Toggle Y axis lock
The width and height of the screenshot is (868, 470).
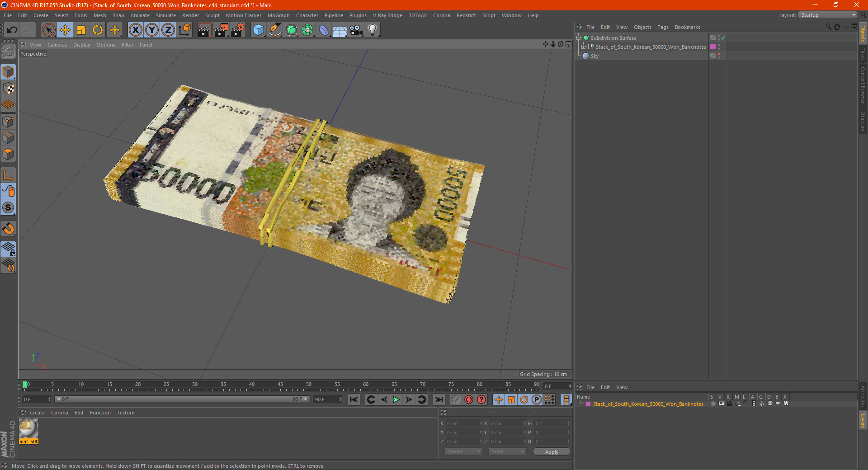point(152,30)
